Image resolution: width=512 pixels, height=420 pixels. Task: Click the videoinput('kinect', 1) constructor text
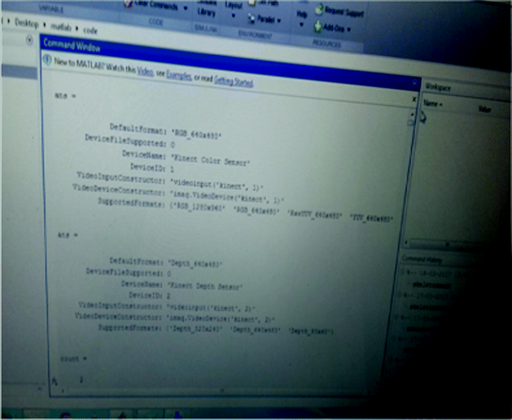click(216, 186)
